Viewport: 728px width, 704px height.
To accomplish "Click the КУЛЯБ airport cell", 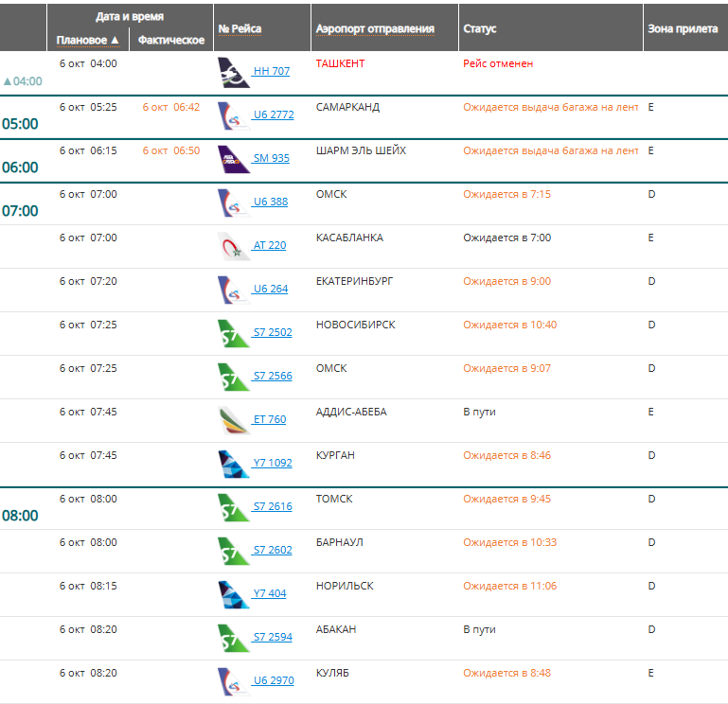I will click(332, 673).
